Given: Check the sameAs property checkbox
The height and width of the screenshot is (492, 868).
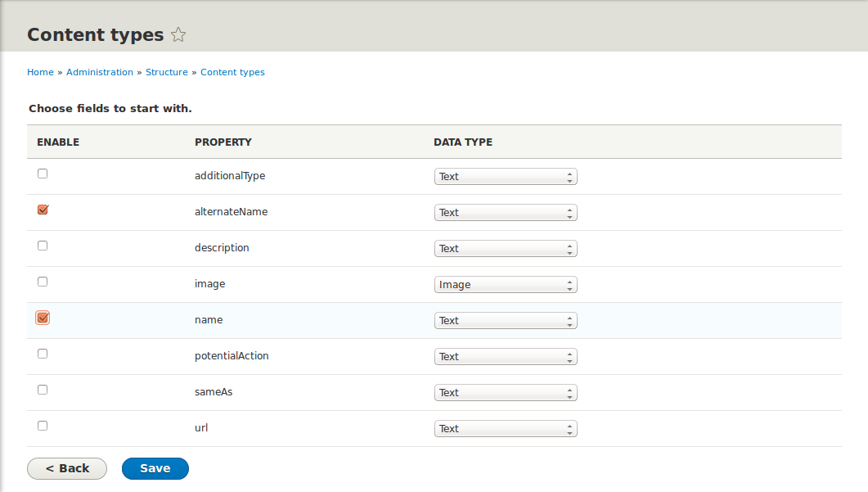Looking at the screenshot, I should coord(43,390).
